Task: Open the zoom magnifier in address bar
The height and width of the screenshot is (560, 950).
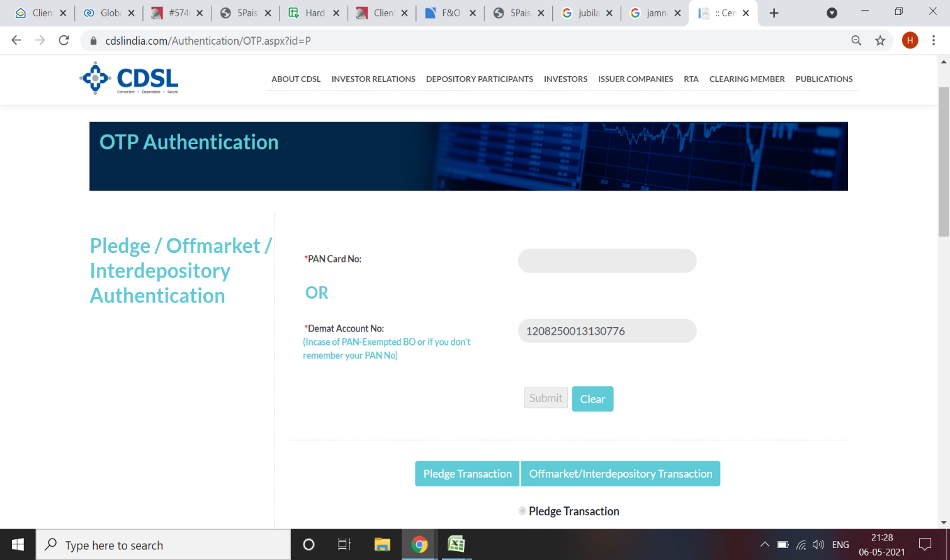Action: click(x=856, y=40)
